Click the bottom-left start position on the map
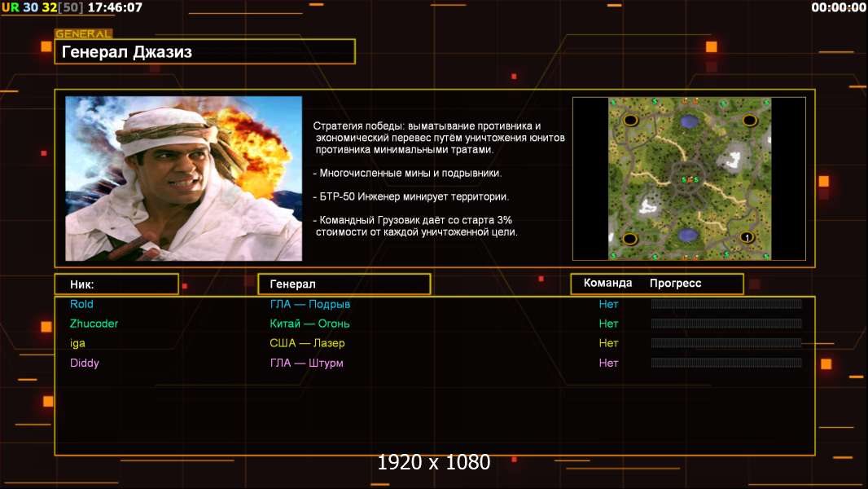The height and width of the screenshot is (489, 868). (629, 238)
